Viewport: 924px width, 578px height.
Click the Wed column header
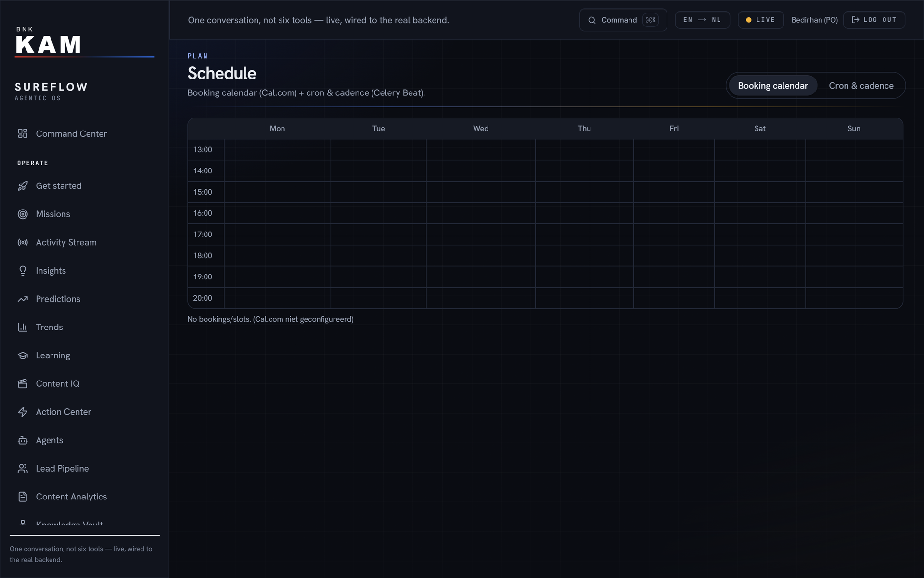point(481,129)
